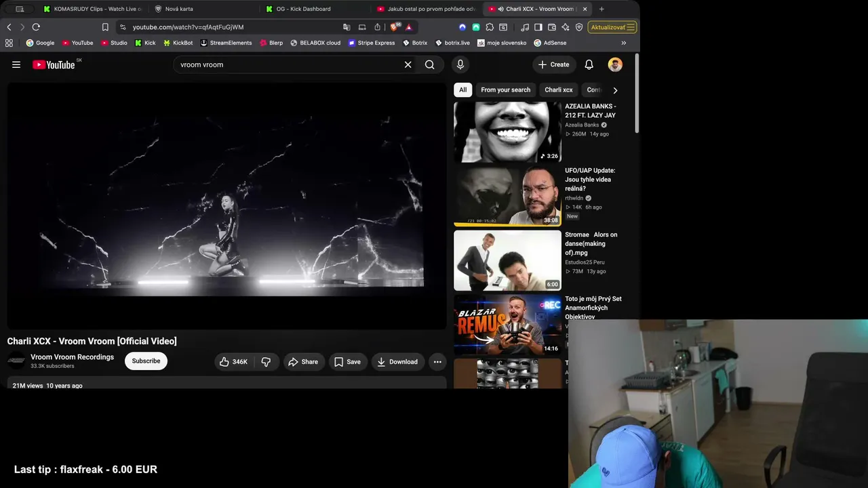The height and width of the screenshot is (488, 868).
Task: Open the Stripe Express bookmark
Action: 372,43
